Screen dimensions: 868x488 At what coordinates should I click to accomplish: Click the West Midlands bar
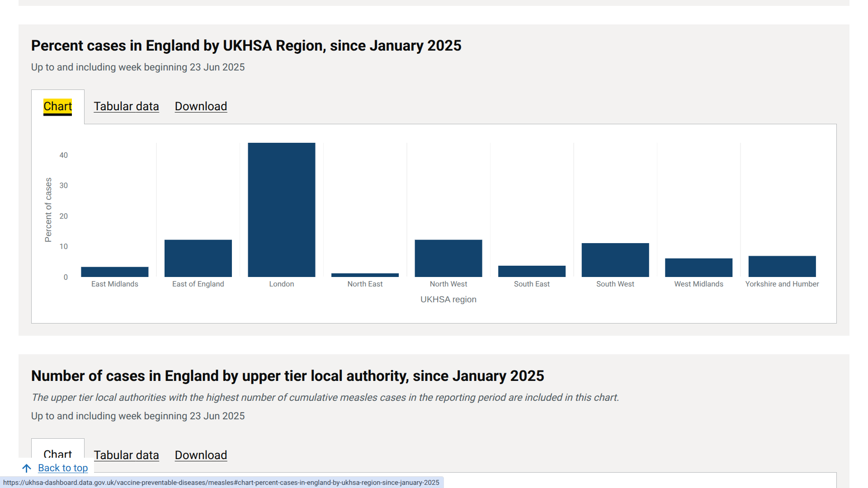(x=698, y=268)
